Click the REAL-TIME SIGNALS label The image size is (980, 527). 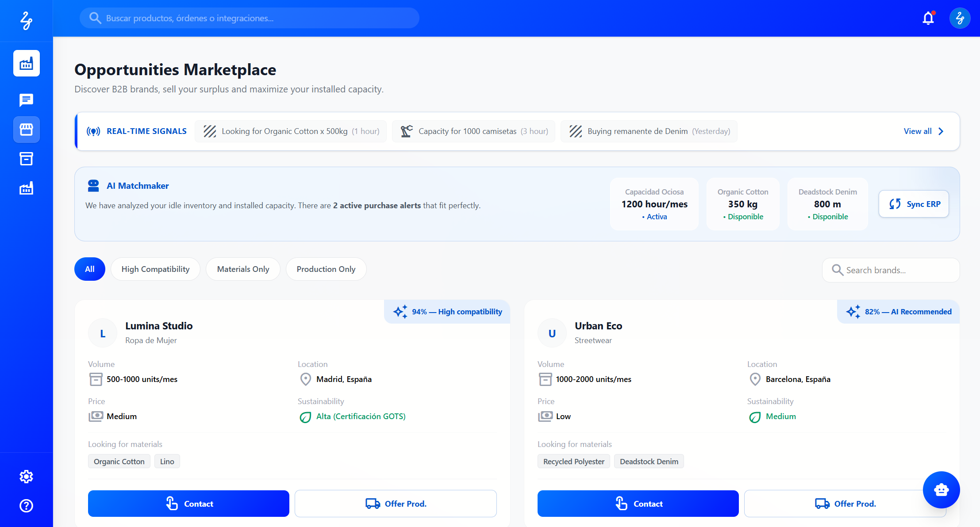(x=146, y=131)
